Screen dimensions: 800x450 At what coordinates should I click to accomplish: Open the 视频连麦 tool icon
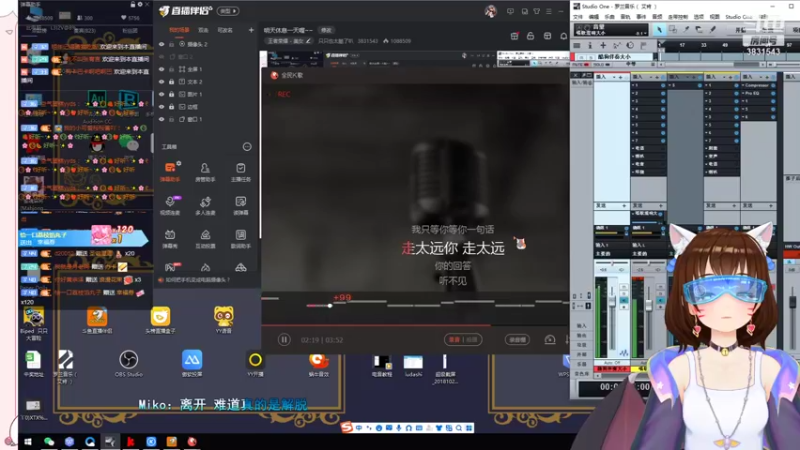[170, 205]
